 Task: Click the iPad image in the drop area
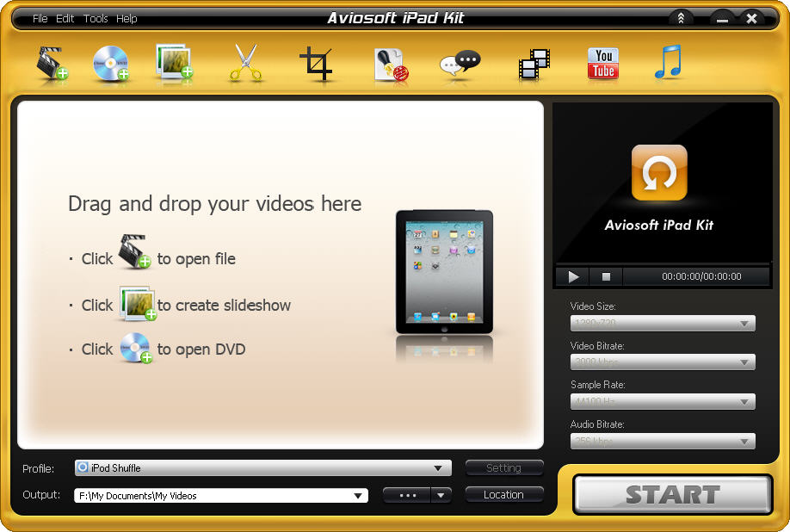444,272
